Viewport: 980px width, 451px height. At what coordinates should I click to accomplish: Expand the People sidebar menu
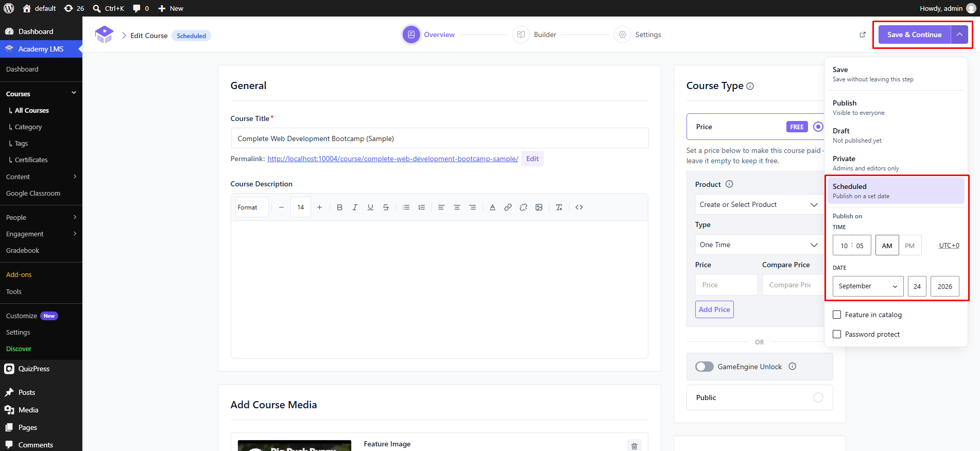pos(41,217)
